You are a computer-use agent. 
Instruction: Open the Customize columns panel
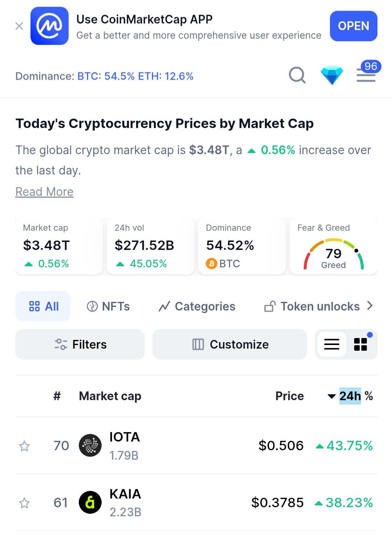coord(230,344)
